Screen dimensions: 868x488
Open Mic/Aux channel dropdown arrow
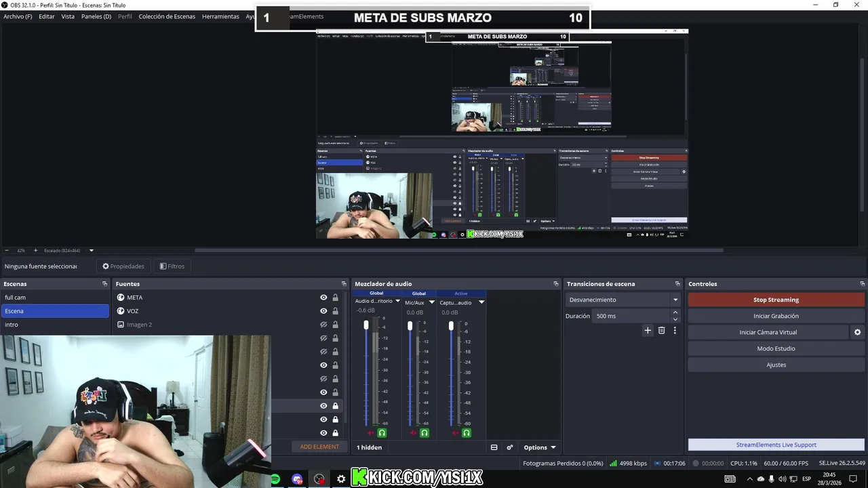coord(431,302)
